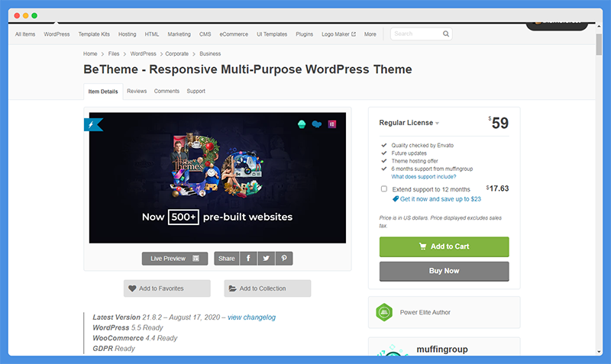The height and width of the screenshot is (364, 611).
Task: Click the Share button
Action: click(226, 259)
